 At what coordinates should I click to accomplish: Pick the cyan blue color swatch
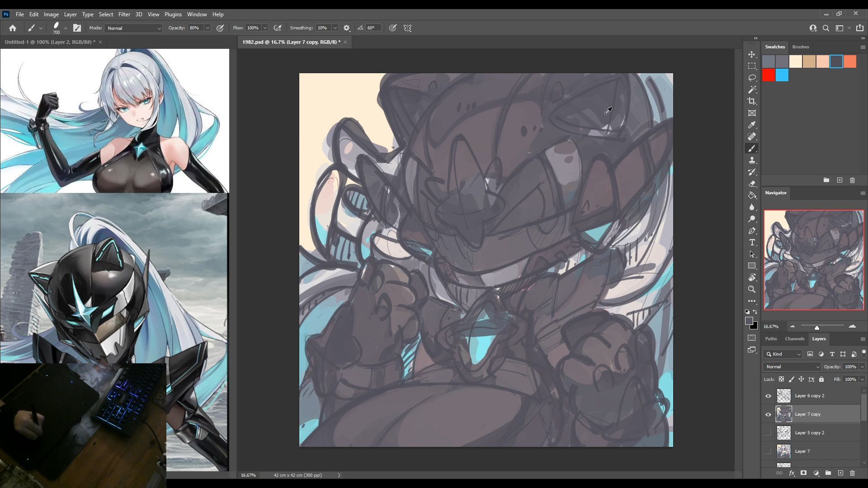point(782,75)
